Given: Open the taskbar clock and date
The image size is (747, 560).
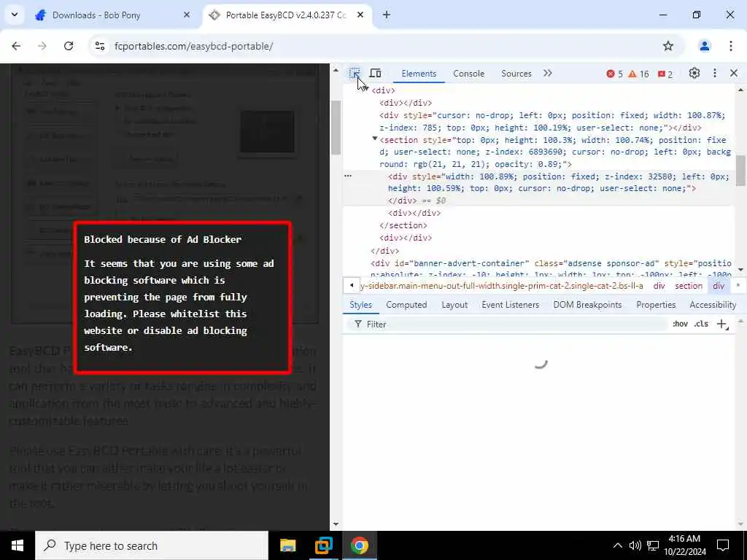Looking at the screenshot, I should 684,545.
